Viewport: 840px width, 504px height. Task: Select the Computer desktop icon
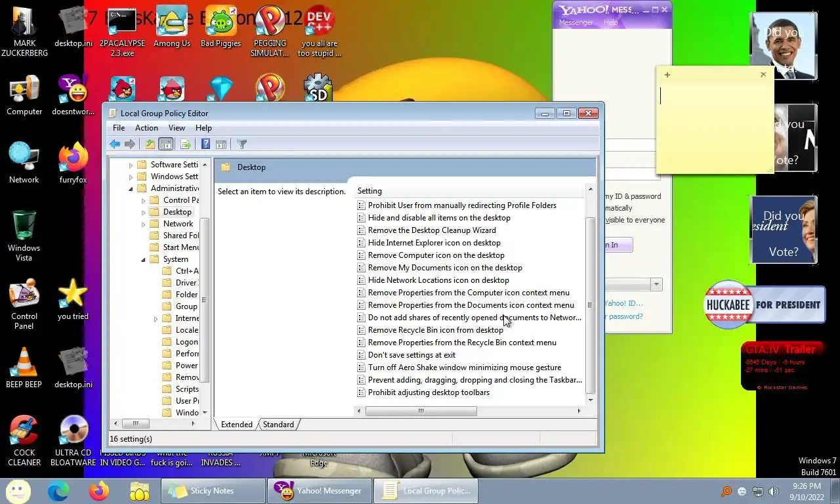click(24, 95)
